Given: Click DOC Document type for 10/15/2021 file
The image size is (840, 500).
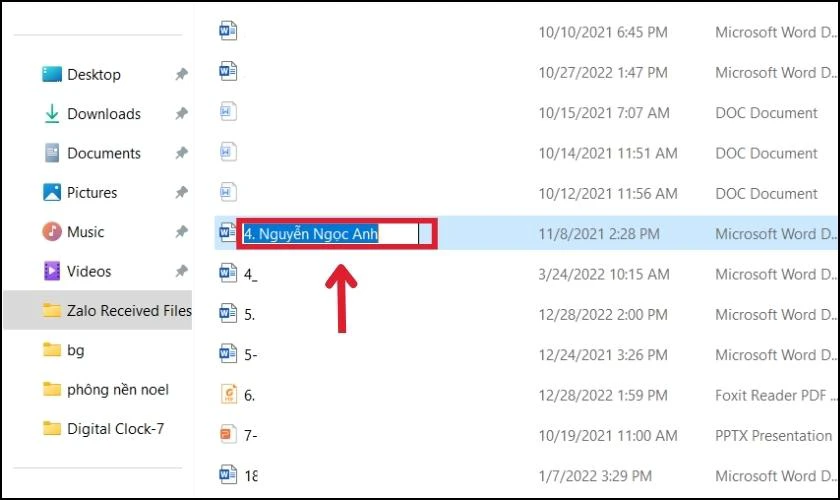Looking at the screenshot, I should click(x=767, y=113).
